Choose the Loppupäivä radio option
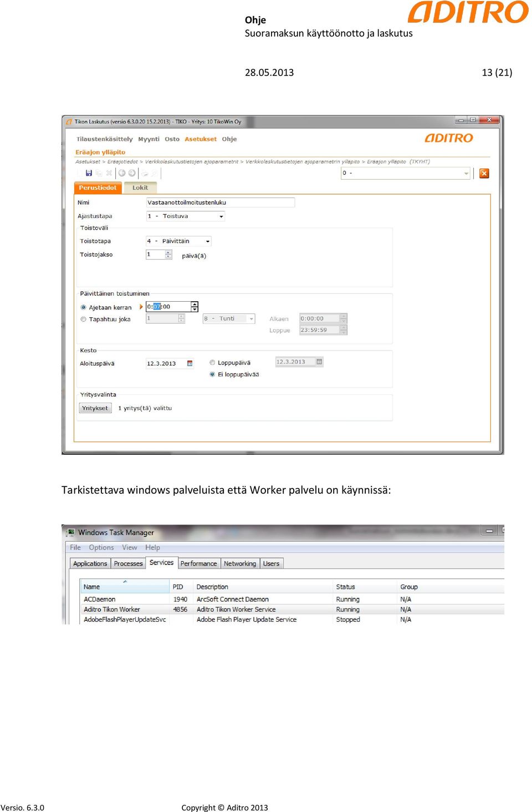The image size is (532, 812). (212, 363)
